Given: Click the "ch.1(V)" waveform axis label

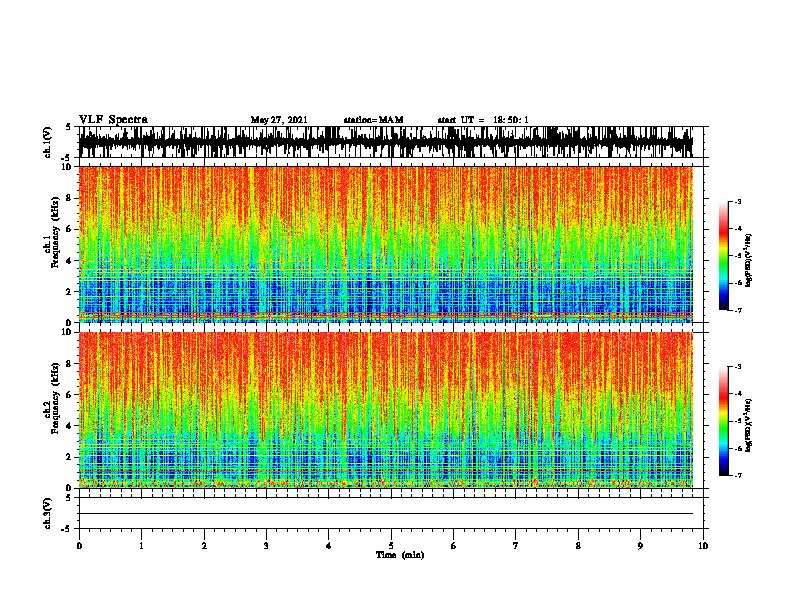Looking at the screenshot, I should click(48, 142).
